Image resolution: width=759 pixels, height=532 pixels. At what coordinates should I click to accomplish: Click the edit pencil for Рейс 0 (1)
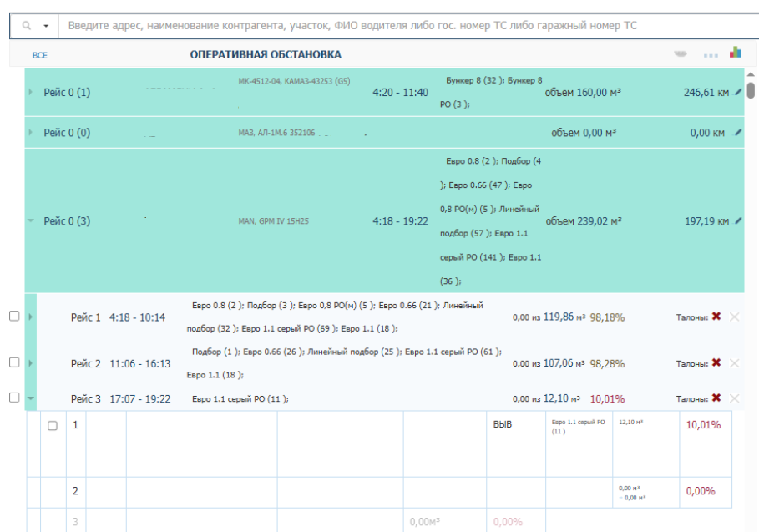[737, 92]
